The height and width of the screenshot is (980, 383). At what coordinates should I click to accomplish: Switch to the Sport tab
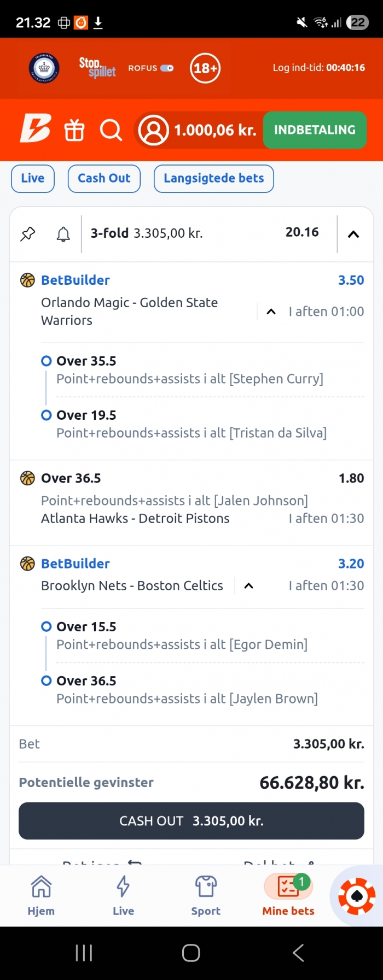(206, 895)
